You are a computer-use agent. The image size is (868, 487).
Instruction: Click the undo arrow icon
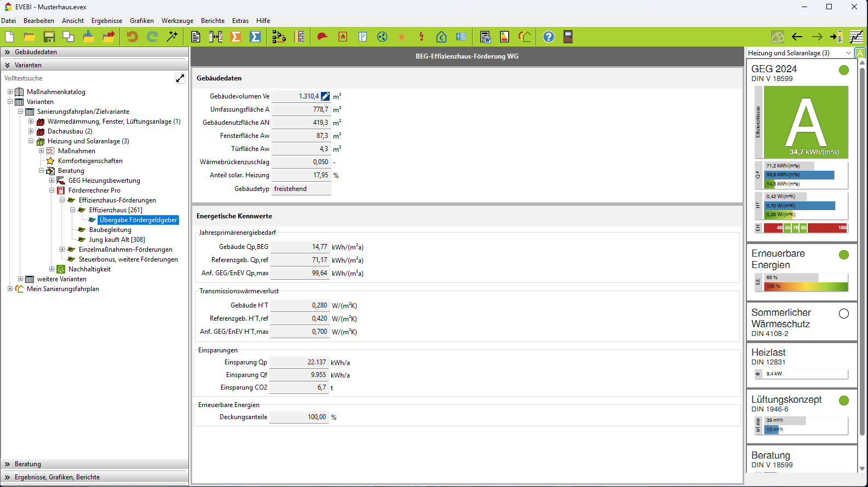point(132,37)
